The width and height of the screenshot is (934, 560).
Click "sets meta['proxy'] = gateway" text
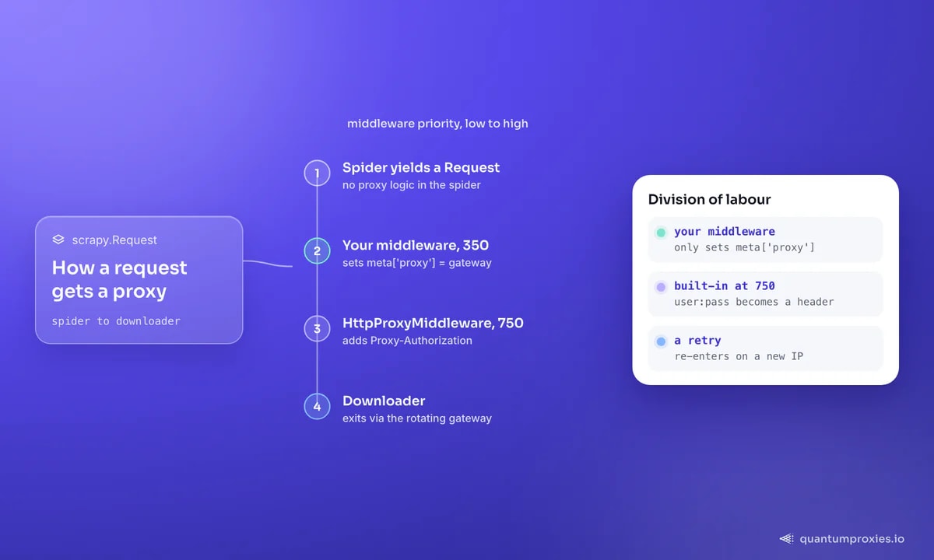(x=417, y=263)
